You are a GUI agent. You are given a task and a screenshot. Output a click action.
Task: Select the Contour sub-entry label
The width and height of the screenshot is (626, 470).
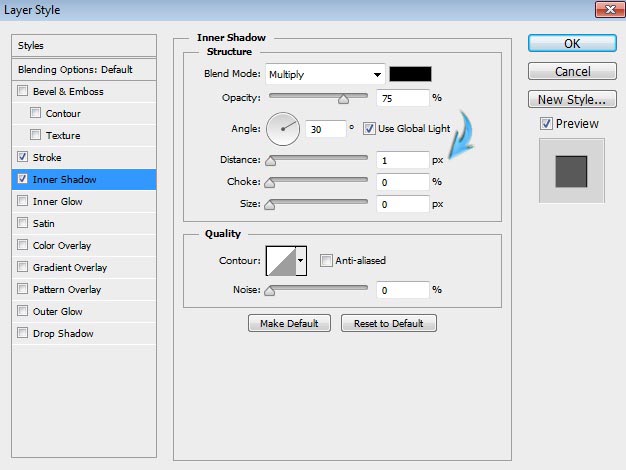coord(63,113)
